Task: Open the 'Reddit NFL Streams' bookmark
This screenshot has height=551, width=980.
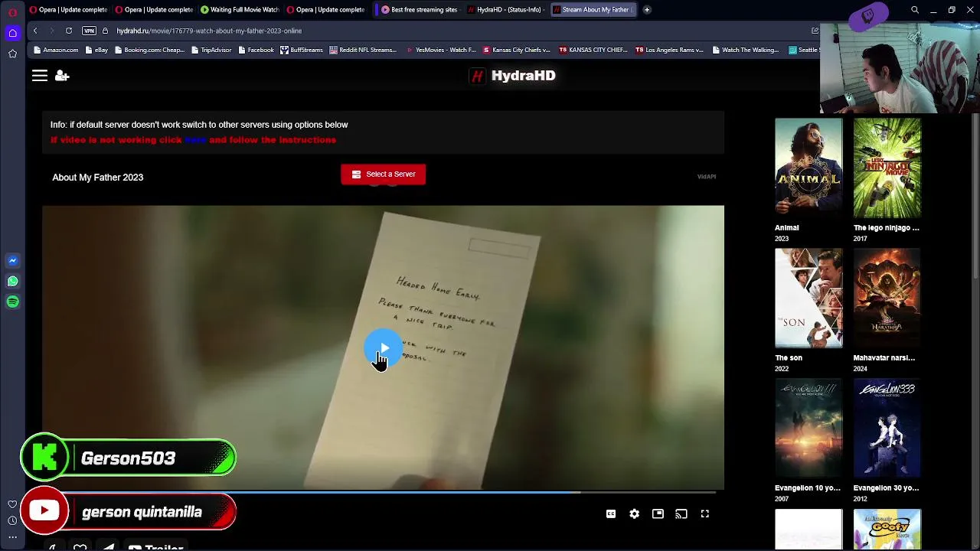Action: point(363,51)
